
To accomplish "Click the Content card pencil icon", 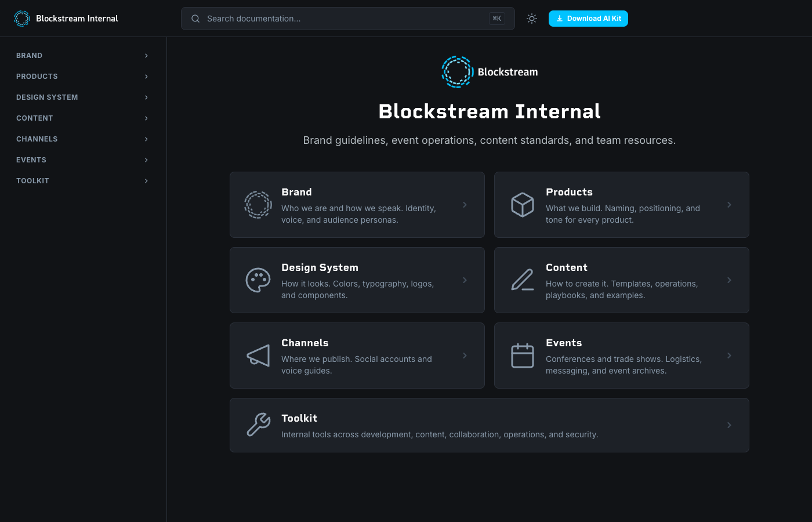I will 523,280.
